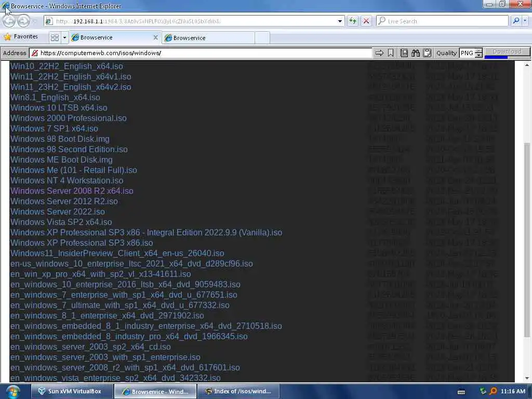Click the Browservice Address input field
Image resolution: width=532 pixels, height=399 pixels.
[201, 53]
